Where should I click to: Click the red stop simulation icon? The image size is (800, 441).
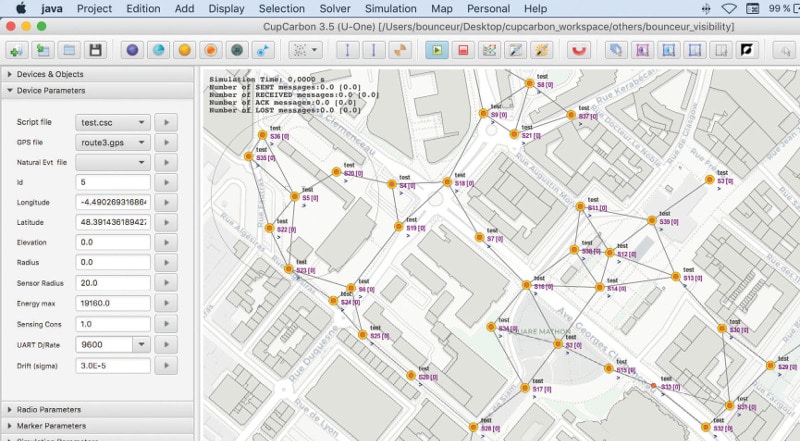click(463, 49)
